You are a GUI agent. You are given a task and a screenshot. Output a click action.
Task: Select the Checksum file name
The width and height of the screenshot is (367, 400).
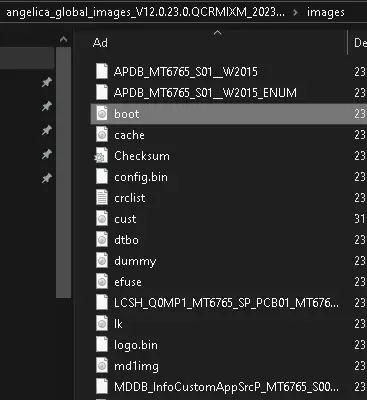(x=142, y=156)
